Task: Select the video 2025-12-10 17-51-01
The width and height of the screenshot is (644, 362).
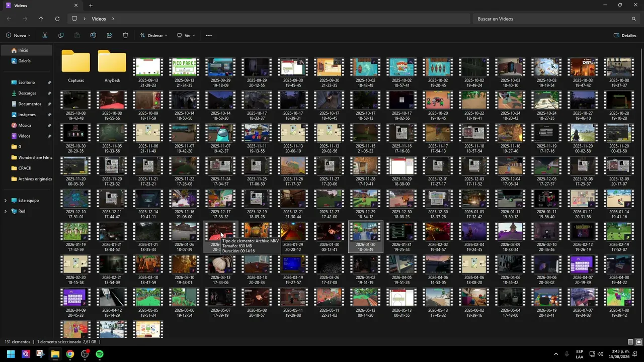Action: click(75, 204)
